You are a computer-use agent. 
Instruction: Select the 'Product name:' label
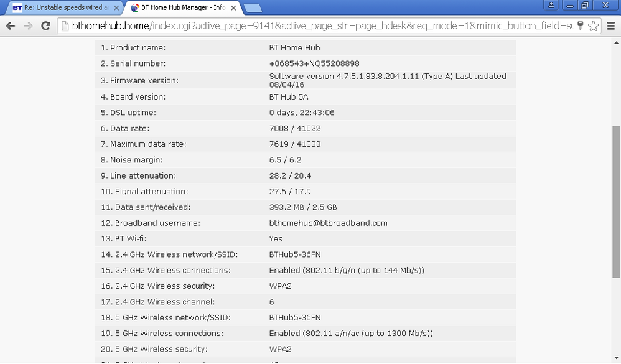[x=138, y=47]
